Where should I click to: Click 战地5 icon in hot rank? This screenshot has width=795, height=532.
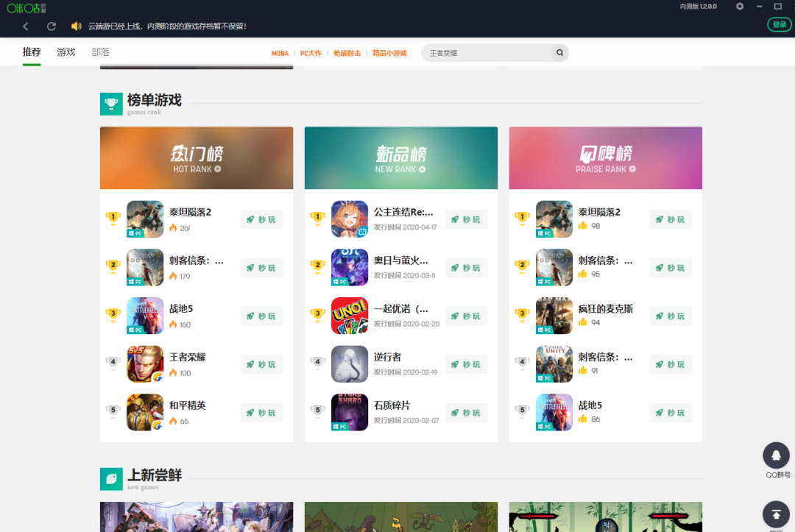point(145,316)
